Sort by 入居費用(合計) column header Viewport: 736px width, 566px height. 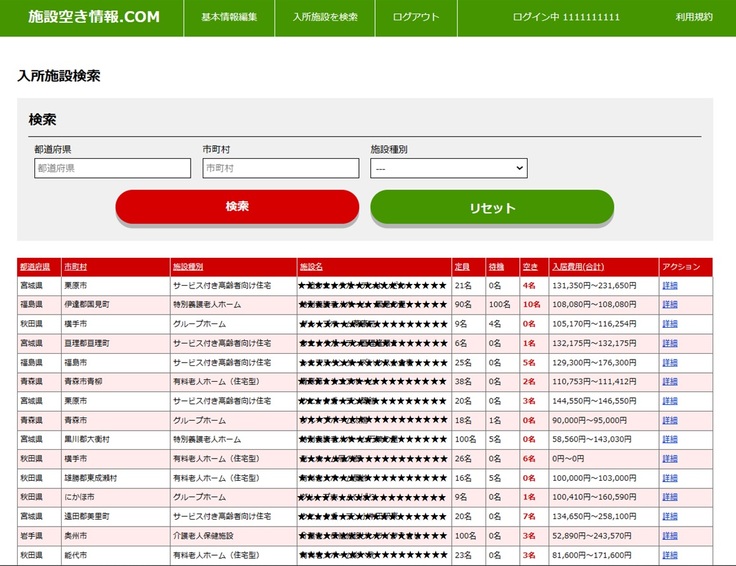tap(578, 267)
